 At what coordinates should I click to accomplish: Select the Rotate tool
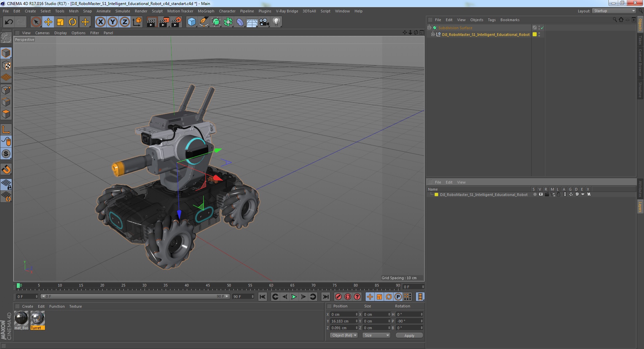(x=72, y=22)
